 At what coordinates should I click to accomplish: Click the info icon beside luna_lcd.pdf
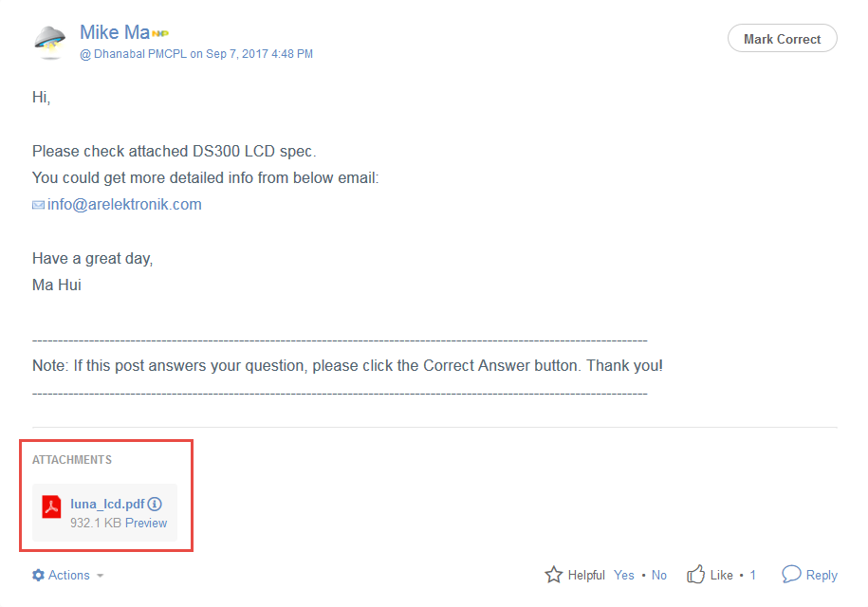pyautogui.click(x=155, y=504)
